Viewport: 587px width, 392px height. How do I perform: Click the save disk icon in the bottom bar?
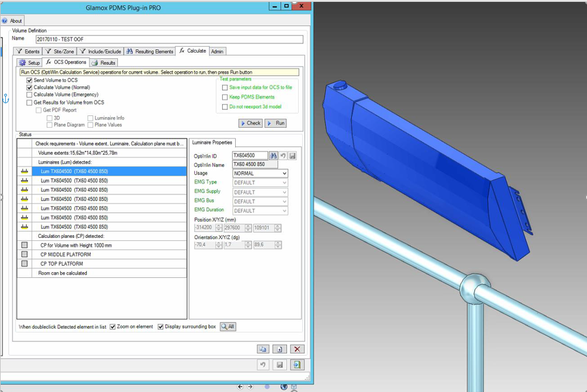[x=280, y=365]
